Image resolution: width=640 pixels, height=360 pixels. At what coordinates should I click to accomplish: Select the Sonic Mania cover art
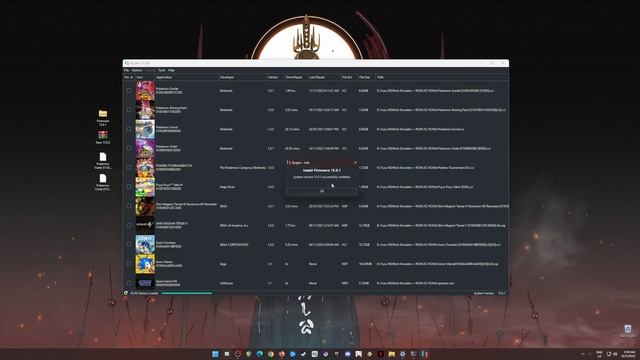(145, 264)
